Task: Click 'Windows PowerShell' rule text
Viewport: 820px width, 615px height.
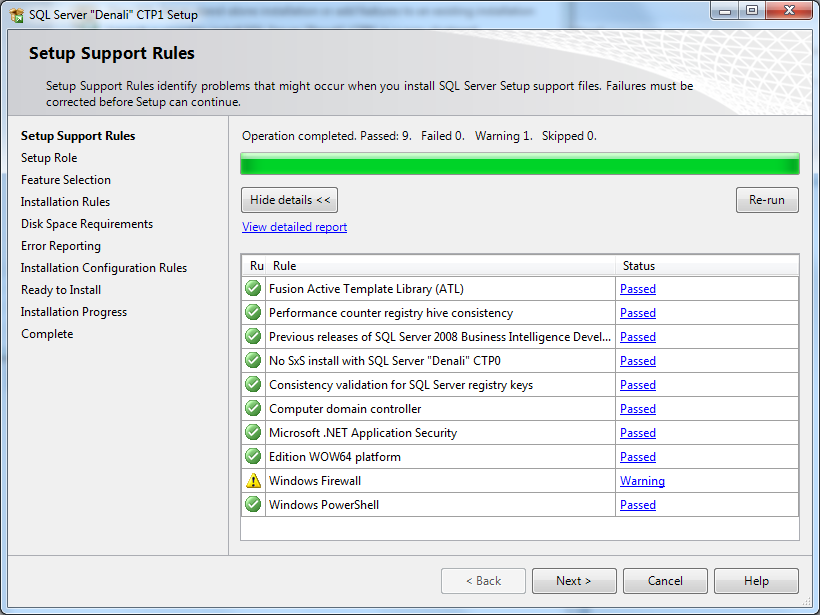Action: [x=324, y=505]
